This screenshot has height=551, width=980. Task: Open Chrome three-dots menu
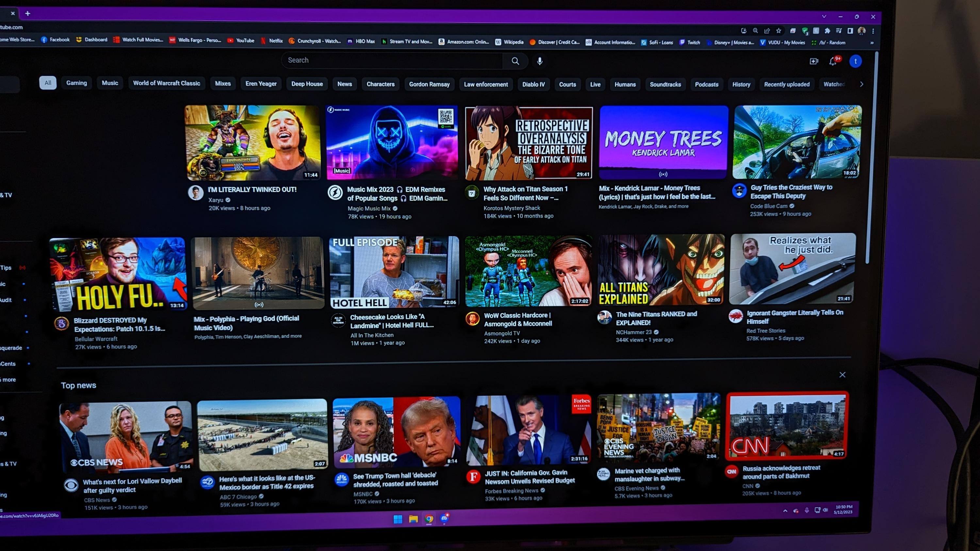point(873,31)
